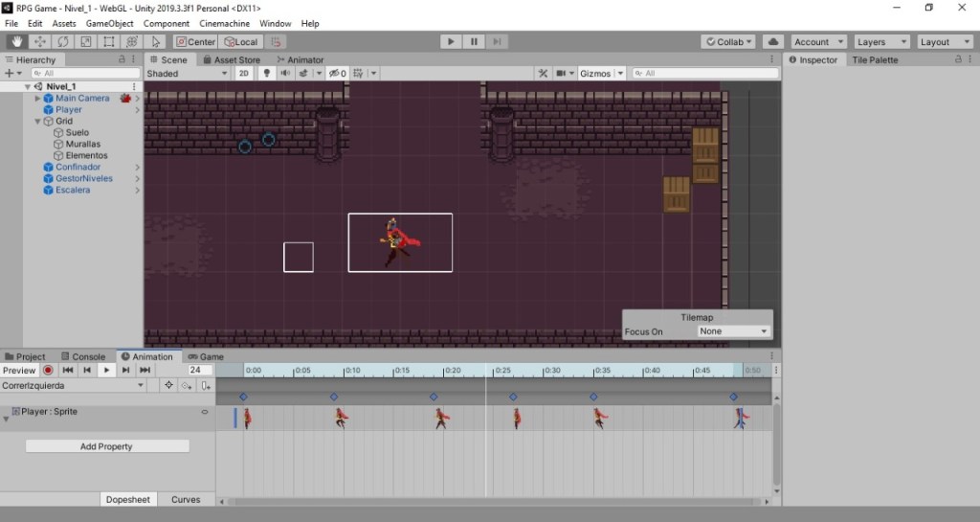Select the Rotate tool
The width and height of the screenshot is (980, 522).
point(62,42)
